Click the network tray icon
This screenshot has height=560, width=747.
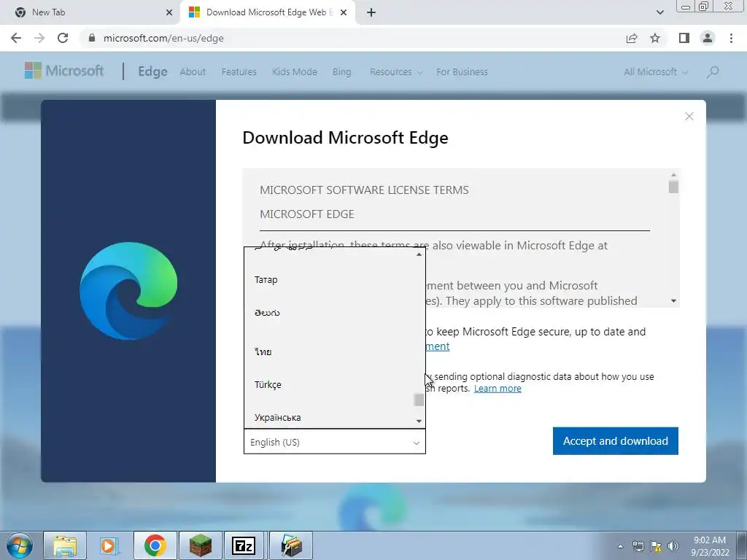(x=638, y=546)
